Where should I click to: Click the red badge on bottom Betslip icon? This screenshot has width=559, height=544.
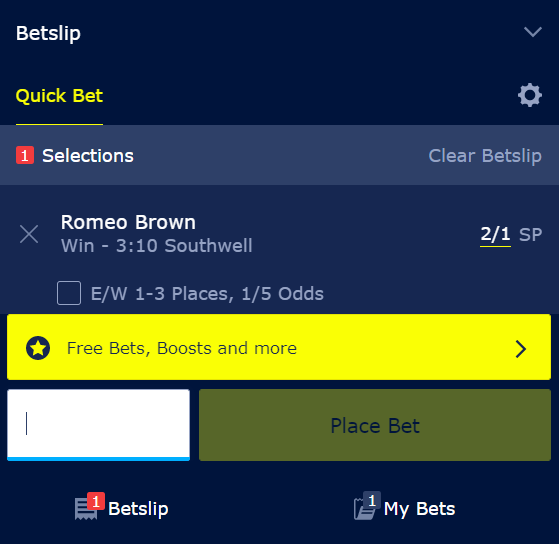[96, 501]
